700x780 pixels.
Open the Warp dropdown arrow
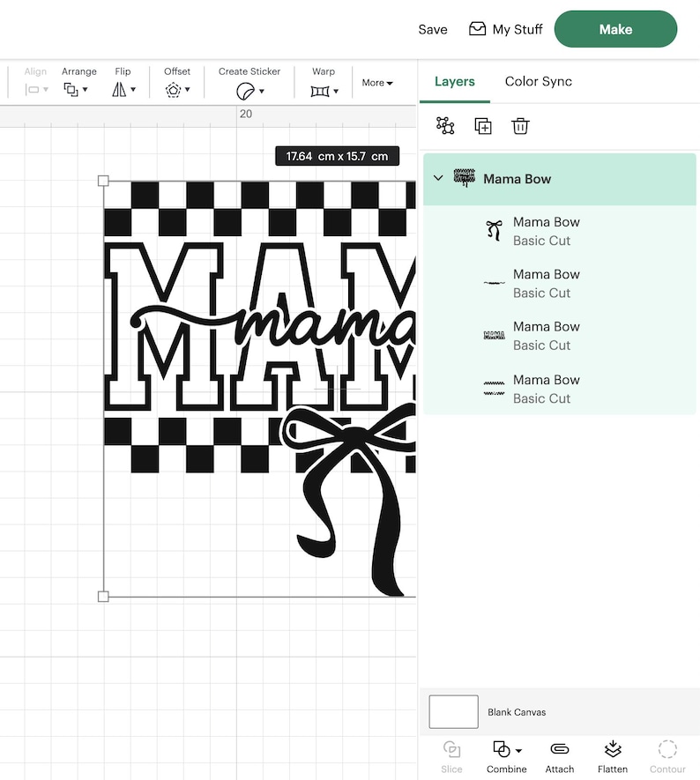(336, 91)
